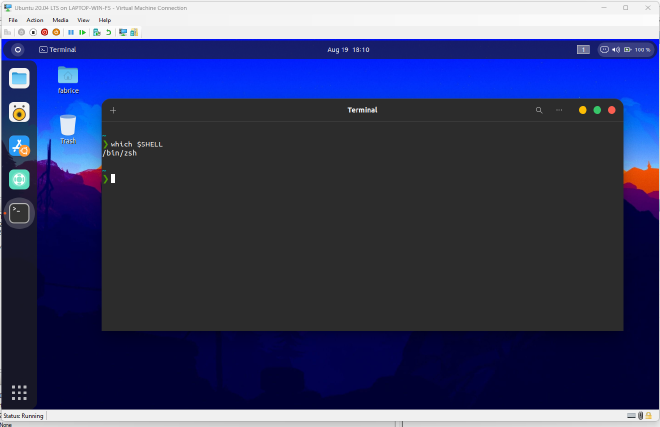
Task: Open the Action menu
Action: (x=35, y=20)
